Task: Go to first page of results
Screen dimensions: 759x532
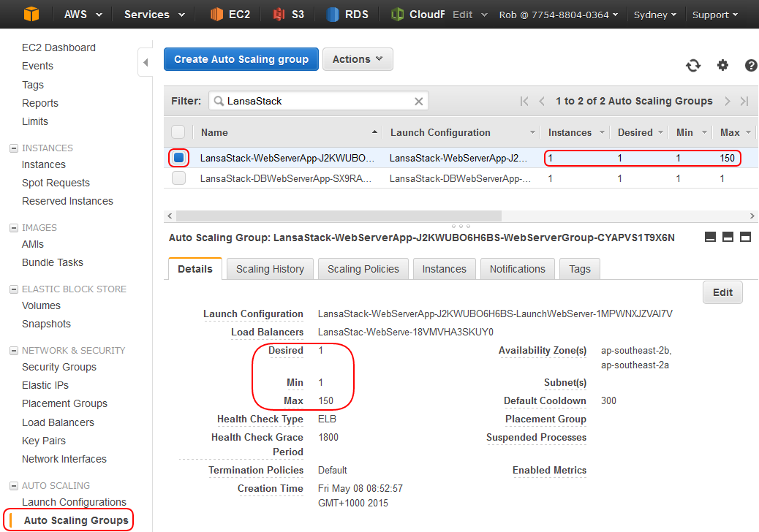Action: tap(524, 101)
